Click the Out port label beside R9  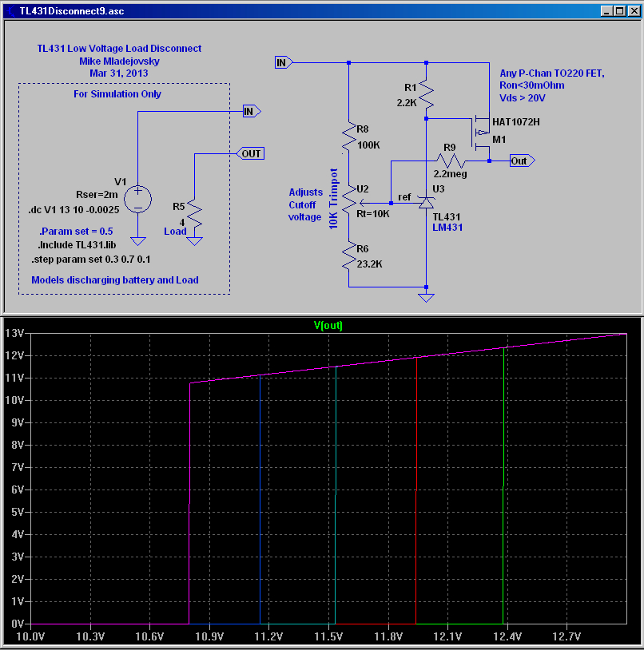tap(522, 161)
